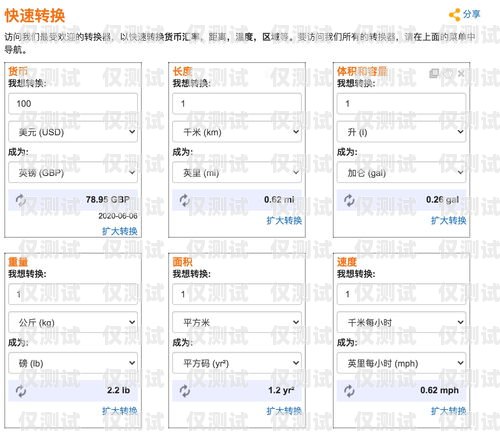Open the 英镑 (GBP) target currency dropdown

pyautogui.click(x=73, y=173)
